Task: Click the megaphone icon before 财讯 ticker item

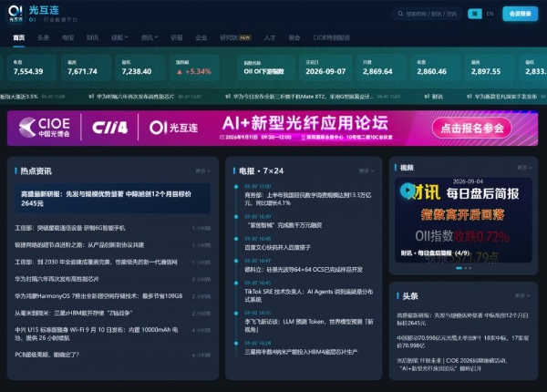Action: (427, 97)
